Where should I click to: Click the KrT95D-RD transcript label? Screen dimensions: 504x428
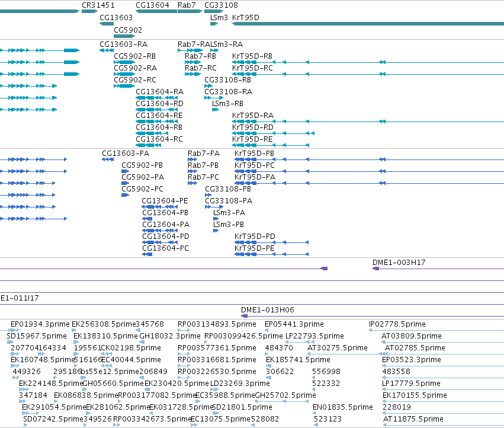coord(253,127)
